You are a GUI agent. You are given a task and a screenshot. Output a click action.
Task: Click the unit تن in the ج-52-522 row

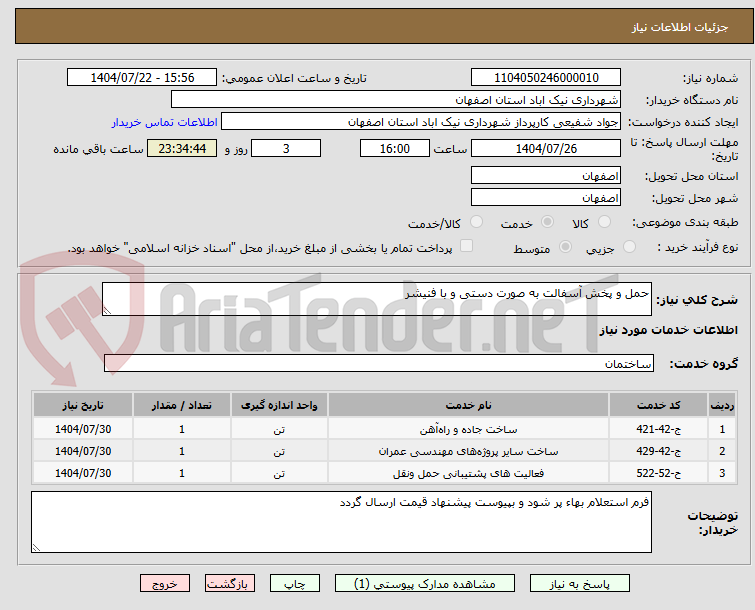[279, 473]
